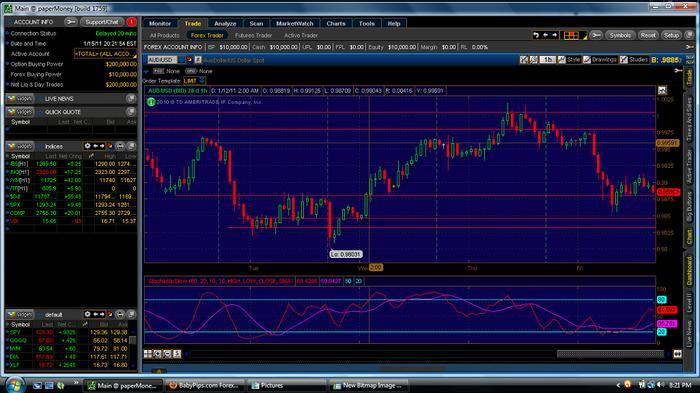Viewport: 700px width, 393px height.
Task: Switch to the Charts tab
Action: (x=335, y=24)
